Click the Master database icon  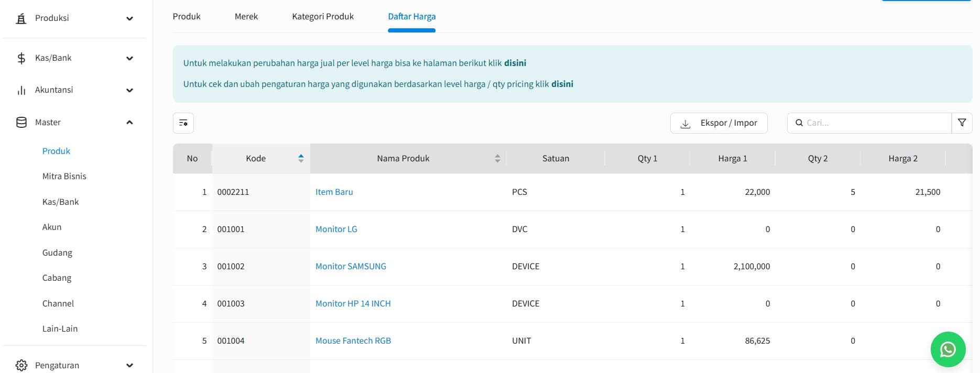[x=21, y=123]
